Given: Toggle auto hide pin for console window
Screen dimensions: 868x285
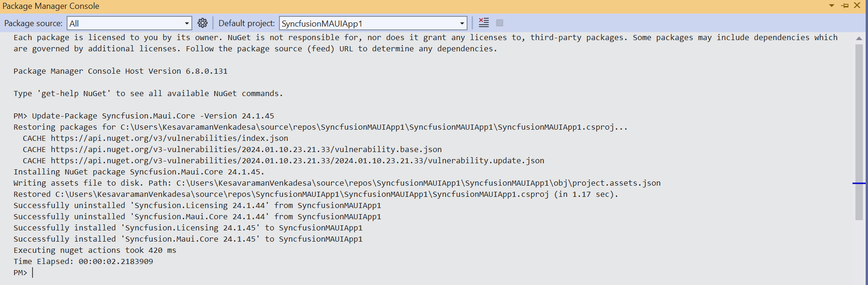Looking at the screenshot, I should point(845,6).
